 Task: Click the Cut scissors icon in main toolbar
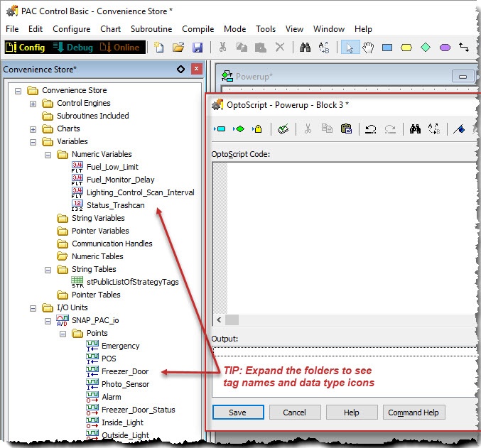pos(222,48)
